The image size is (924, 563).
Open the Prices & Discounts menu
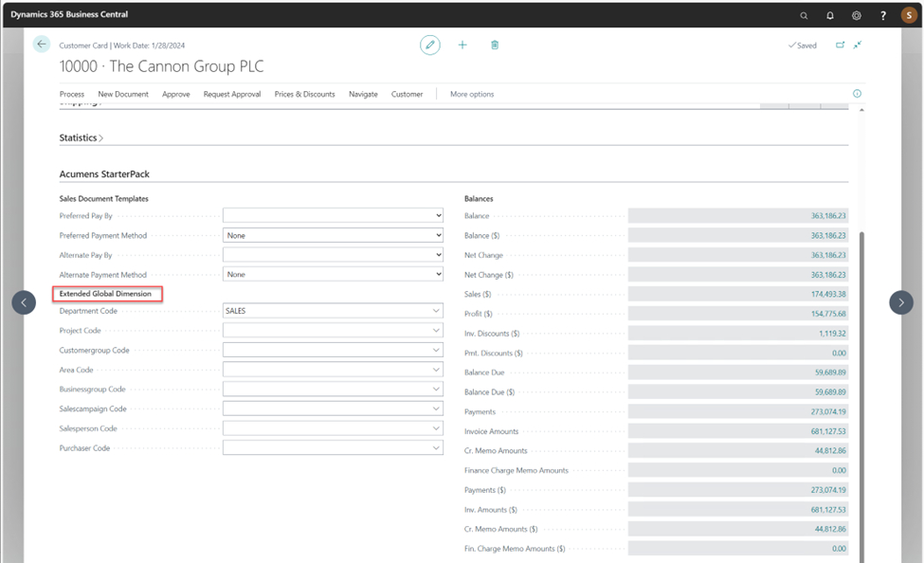pos(304,95)
